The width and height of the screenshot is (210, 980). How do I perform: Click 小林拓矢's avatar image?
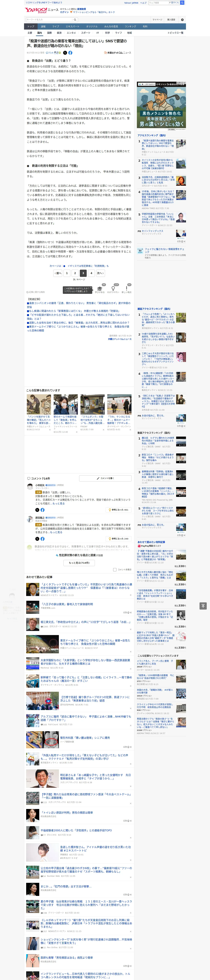pyautogui.click(x=30, y=486)
